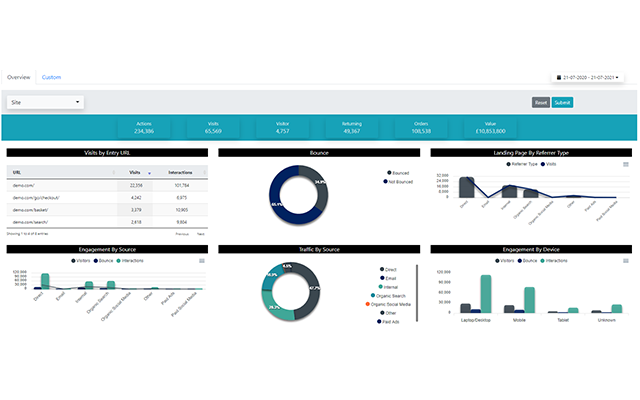Click Laptop/Desktop Interactions bar in device chart
The width and height of the screenshot is (640, 400).
click(485, 294)
